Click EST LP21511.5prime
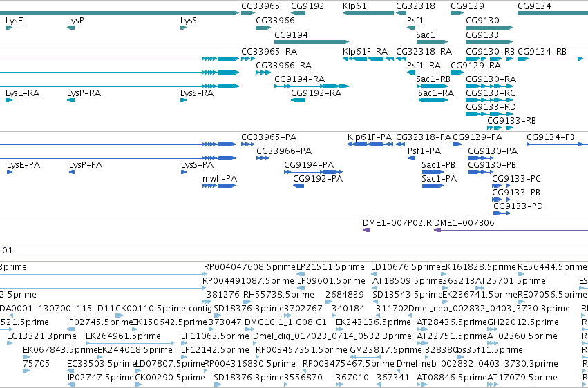This screenshot has width=588, height=388. (x=330, y=267)
